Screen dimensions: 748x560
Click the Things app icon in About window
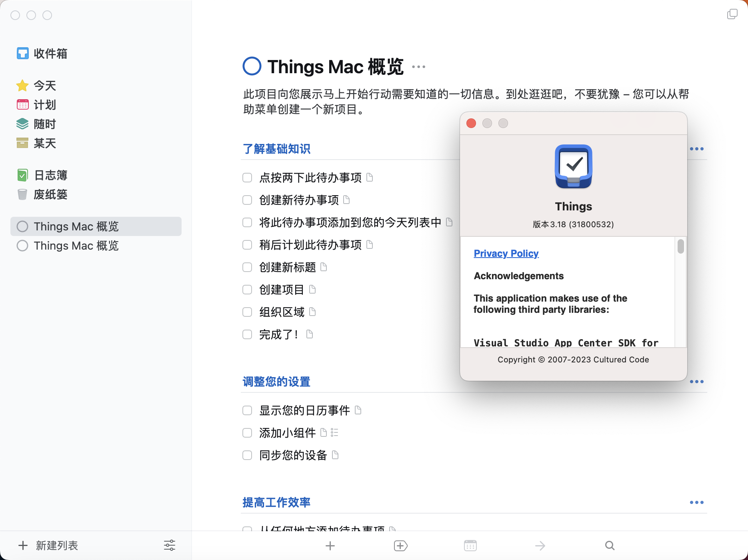point(574,166)
